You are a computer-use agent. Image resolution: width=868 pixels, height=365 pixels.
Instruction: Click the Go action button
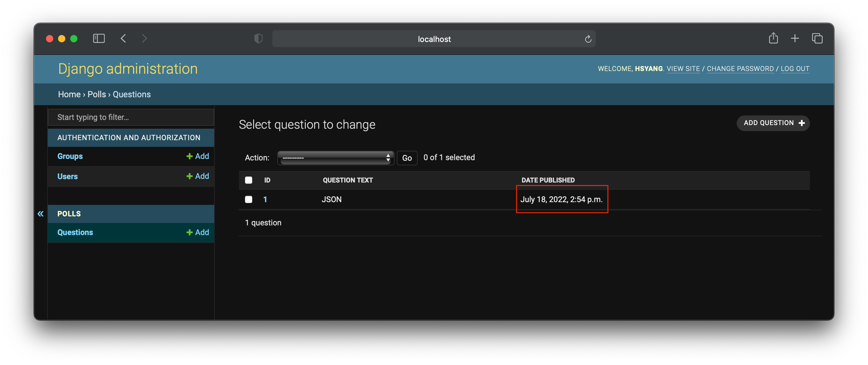(x=407, y=158)
